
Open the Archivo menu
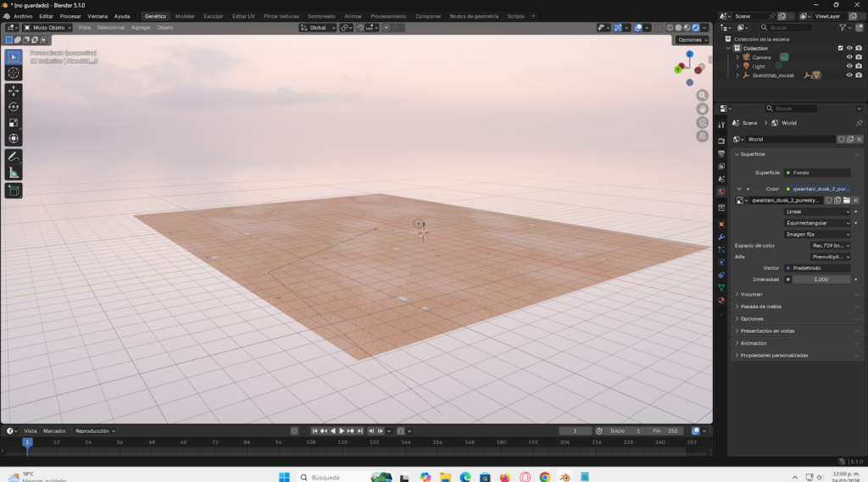23,17
